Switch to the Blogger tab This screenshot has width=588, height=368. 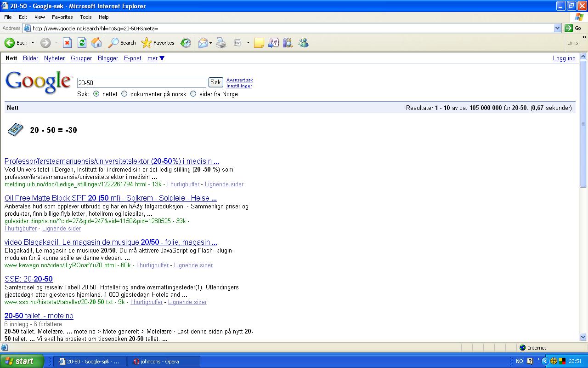[108, 58]
